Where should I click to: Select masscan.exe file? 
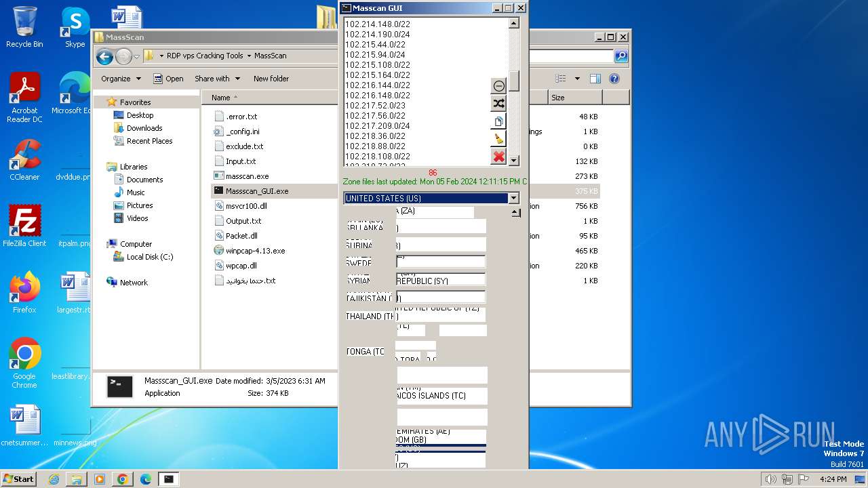pyautogui.click(x=241, y=176)
